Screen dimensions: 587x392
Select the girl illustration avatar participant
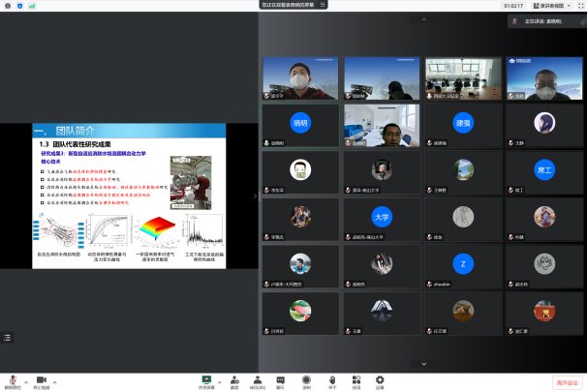coord(544,125)
